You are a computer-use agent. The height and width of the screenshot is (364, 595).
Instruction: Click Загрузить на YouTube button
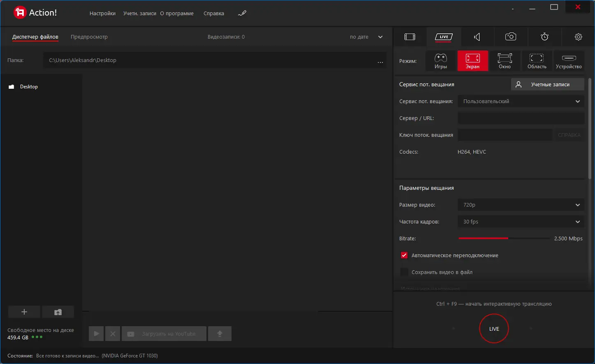click(x=164, y=334)
